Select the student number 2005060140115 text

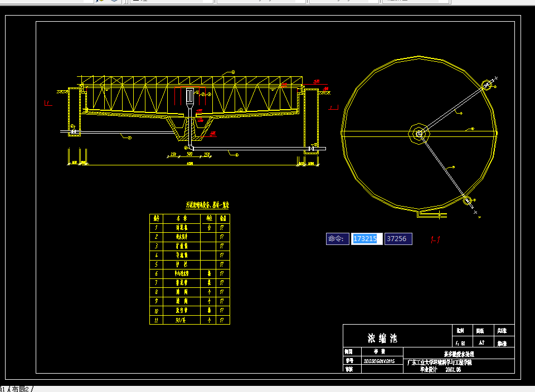point(379,361)
